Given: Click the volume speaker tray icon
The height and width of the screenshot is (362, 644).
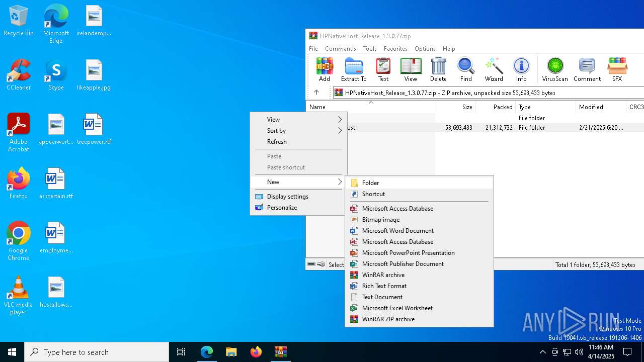Looking at the screenshot, I should click(x=579, y=352).
